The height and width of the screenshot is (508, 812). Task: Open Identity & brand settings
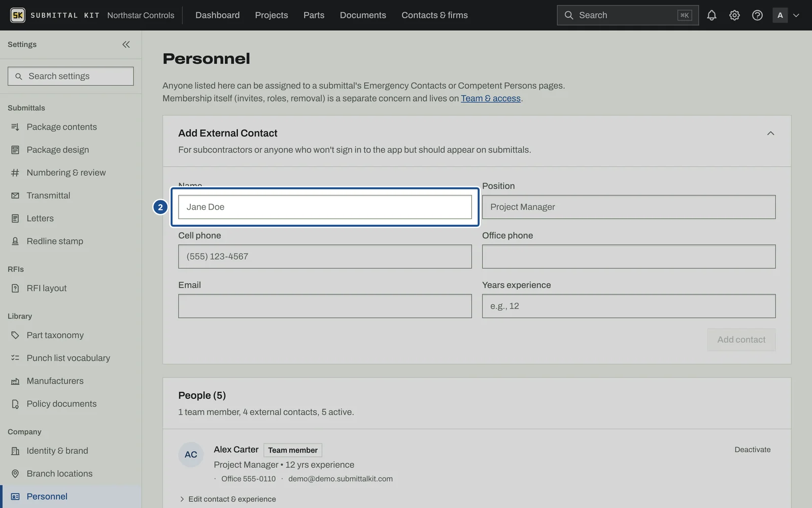coord(71,451)
